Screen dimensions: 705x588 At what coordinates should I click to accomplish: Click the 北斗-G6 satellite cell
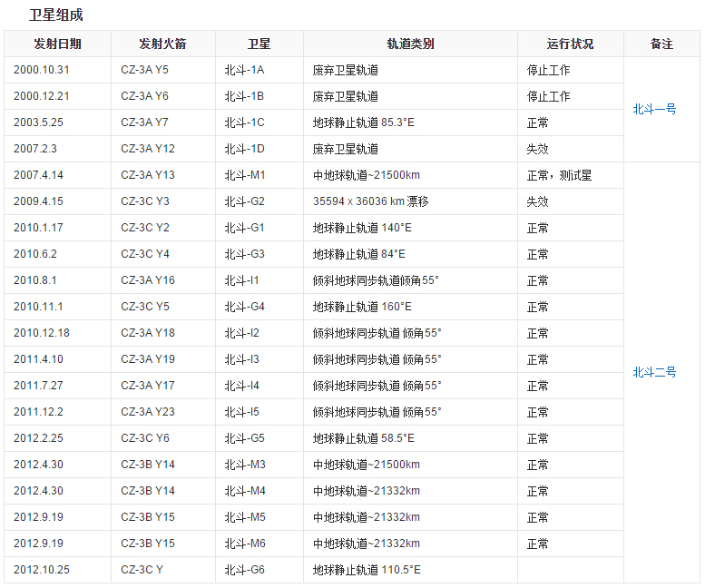coord(245,570)
